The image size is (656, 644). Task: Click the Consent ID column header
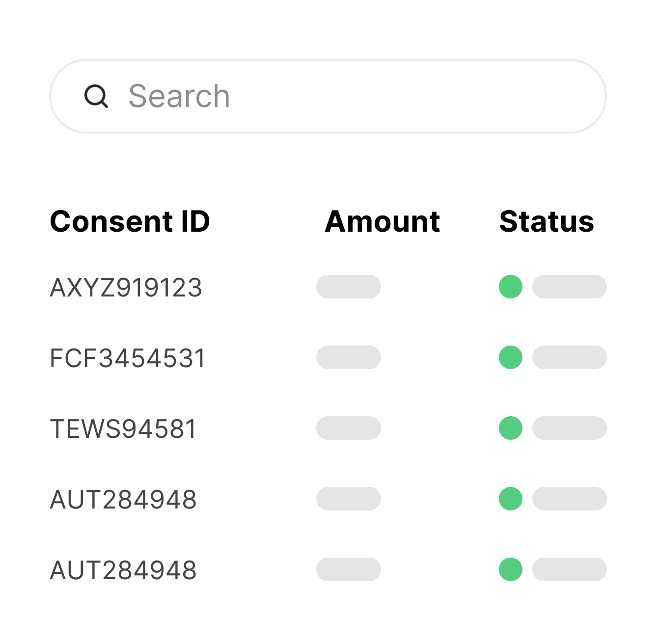(130, 221)
